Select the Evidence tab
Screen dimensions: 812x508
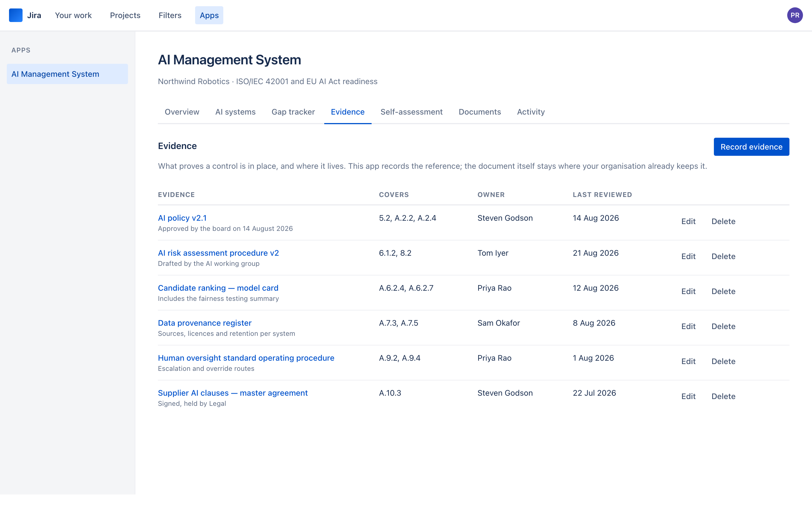[x=348, y=112]
